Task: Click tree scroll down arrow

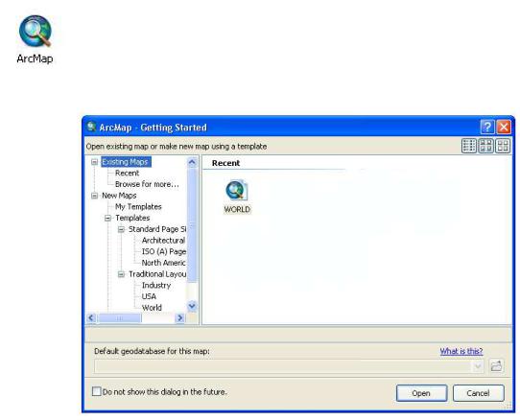Action: pos(192,306)
